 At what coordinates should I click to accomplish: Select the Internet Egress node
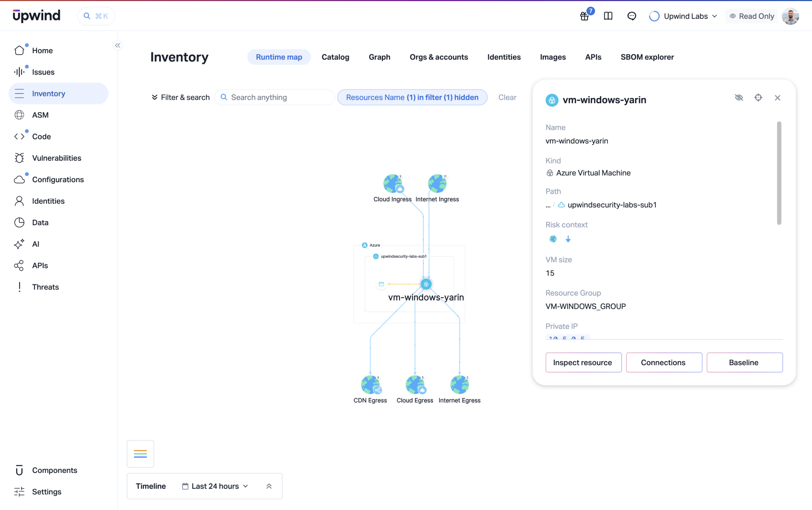[x=459, y=385]
